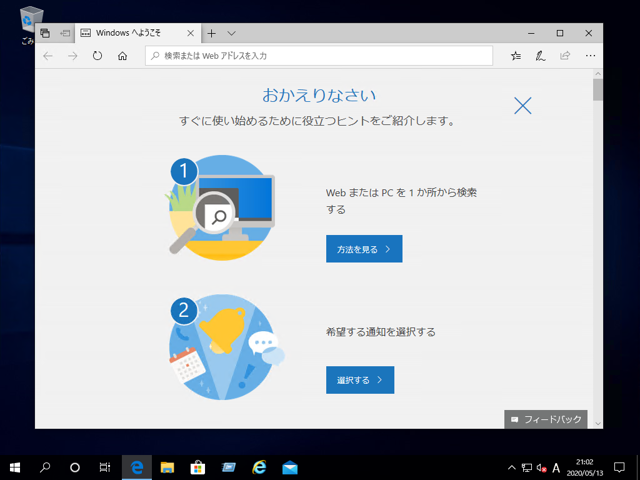Open Cortana circle icon
The image size is (640, 480).
pos(75,467)
